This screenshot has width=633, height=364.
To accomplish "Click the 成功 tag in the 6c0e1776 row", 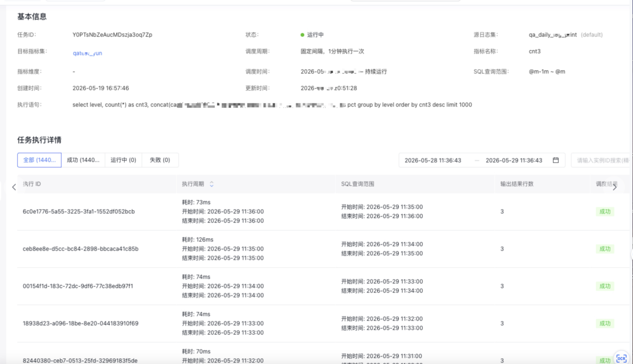I will 605,212.
